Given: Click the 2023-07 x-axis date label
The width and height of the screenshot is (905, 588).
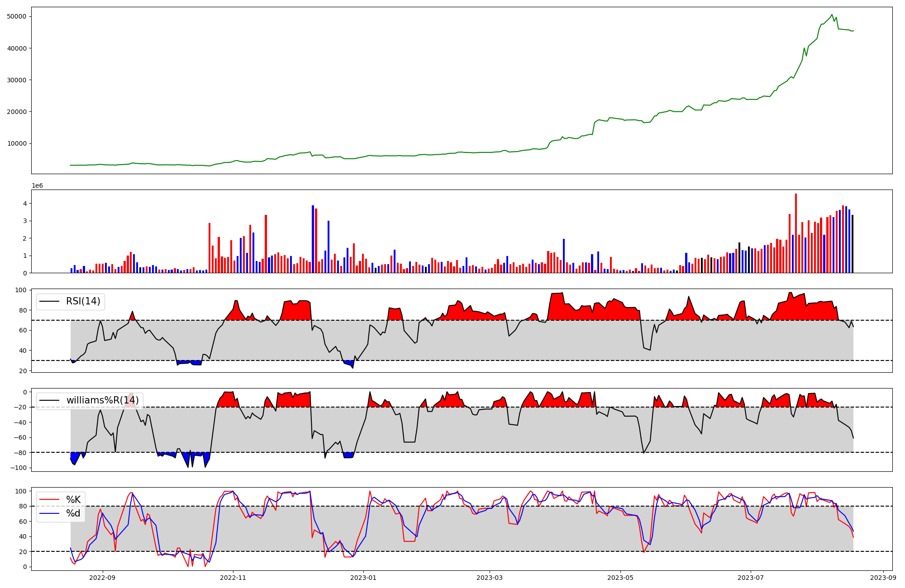Looking at the screenshot, I should pyautogui.click(x=751, y=577).
